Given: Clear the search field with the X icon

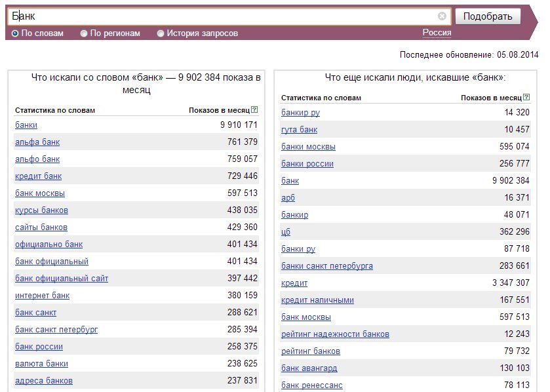Looking at the screenshot, I should (x=442, y=16).
